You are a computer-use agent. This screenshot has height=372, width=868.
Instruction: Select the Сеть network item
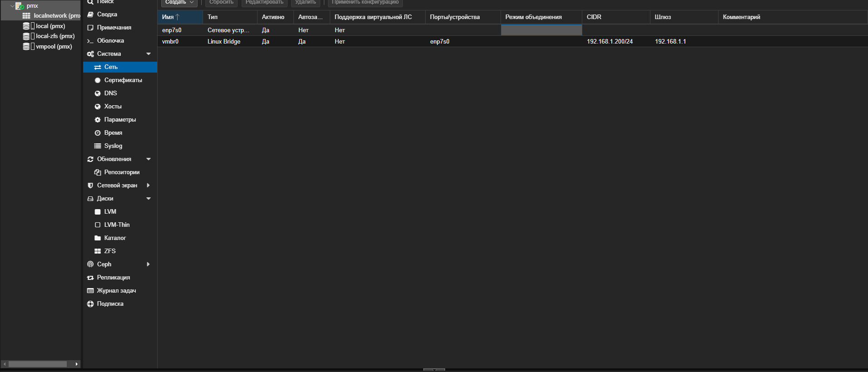[x=120, y=67]
